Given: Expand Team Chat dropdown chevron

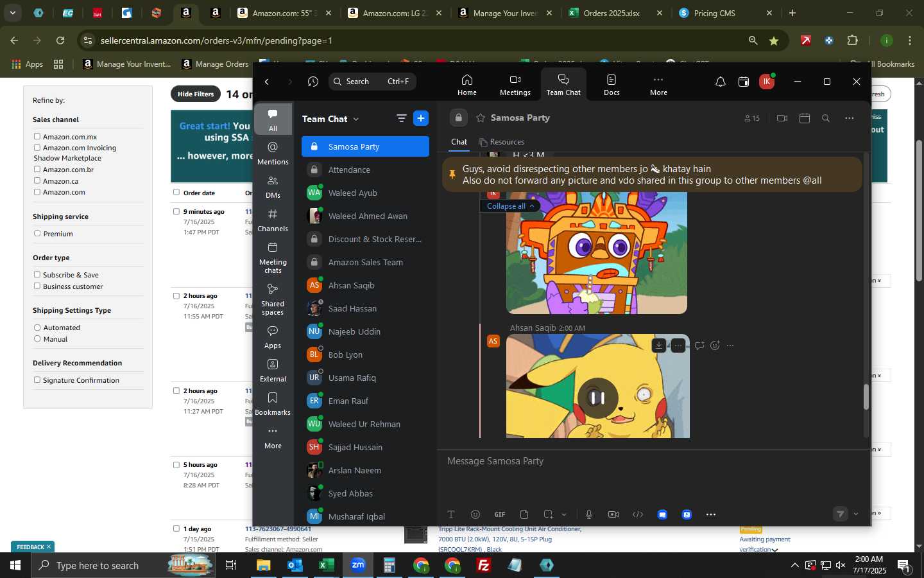Looking at the screenshot, I should pyautogui.click(x=356, y=119).
